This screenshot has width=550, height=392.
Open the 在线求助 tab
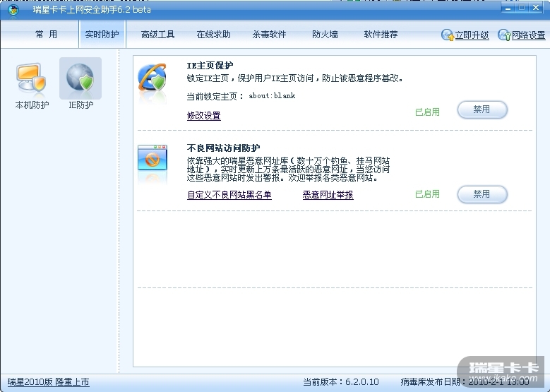point(214,35)
